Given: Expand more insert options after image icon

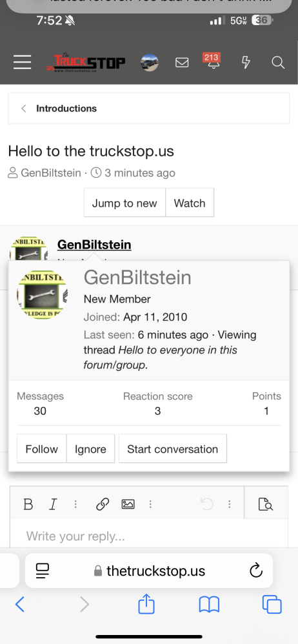Looking at the screenshot, I should 150,504.
